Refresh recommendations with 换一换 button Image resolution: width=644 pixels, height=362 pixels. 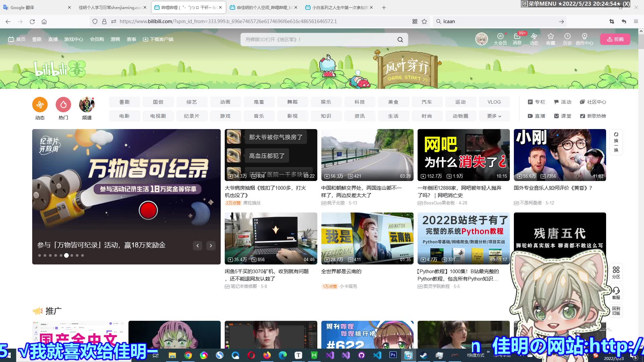616,142
